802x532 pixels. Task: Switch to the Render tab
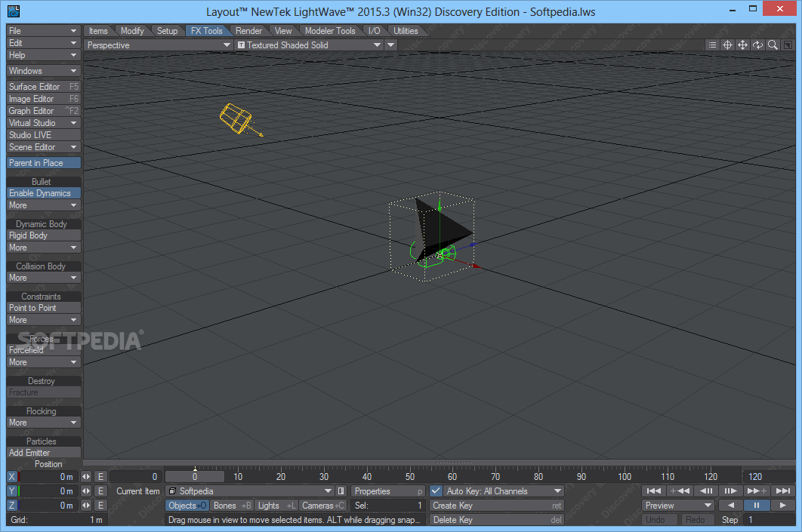tap(248, 31)
